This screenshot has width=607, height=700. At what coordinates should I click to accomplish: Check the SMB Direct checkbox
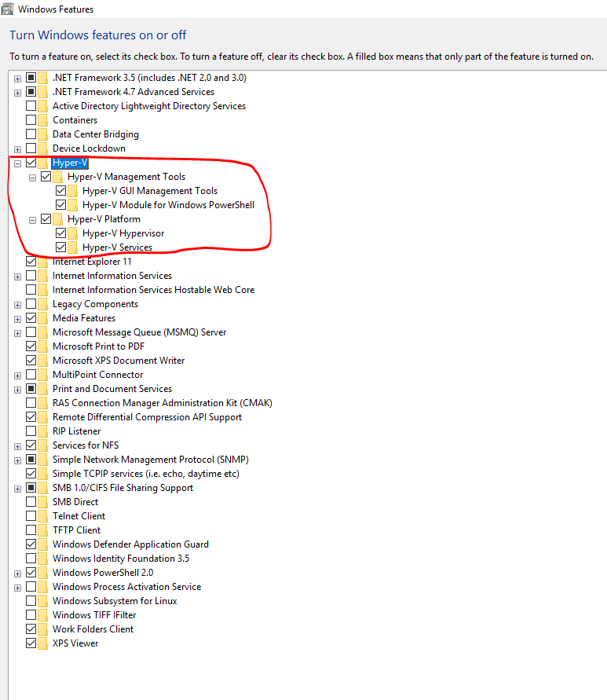click(x=31, y=501)
